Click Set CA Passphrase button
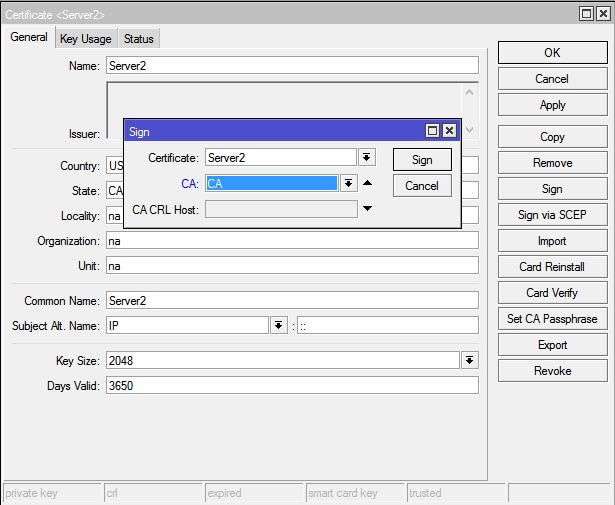Image resolution: width=615 pixels, height=505 pixels. (553, 319)
